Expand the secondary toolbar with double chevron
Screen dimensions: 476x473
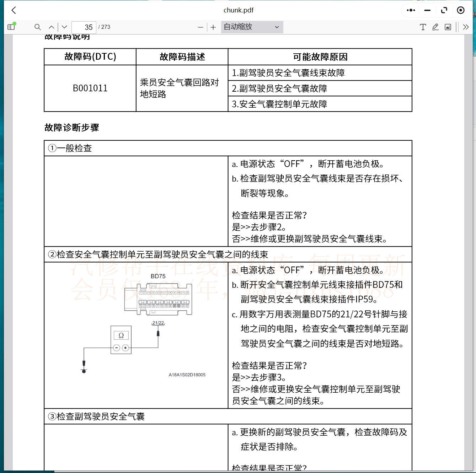tap(466, 27)
